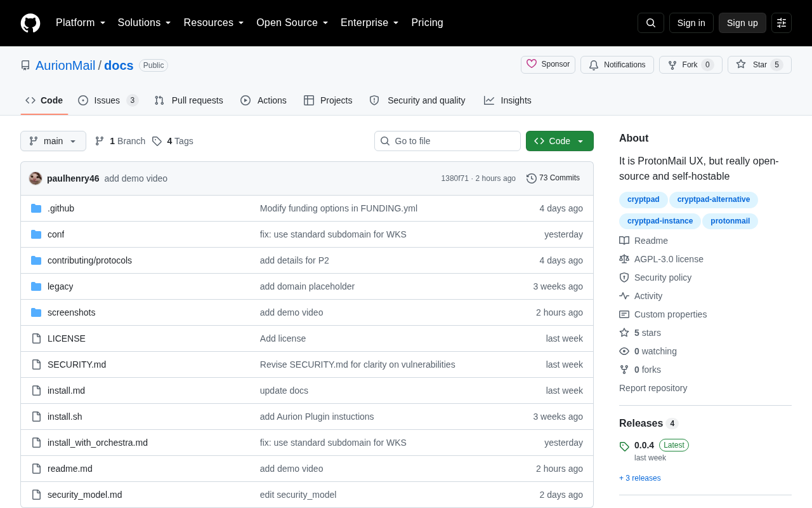Open the readme.md file
The width and height of the screenshot is (812, 508).
pos(70,469)
